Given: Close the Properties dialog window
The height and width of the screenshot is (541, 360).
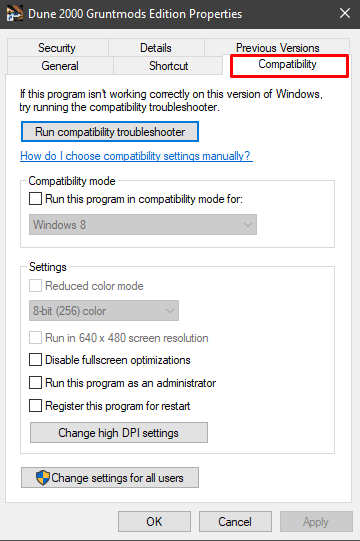Looking at the screenshot, I should [344, 13].
